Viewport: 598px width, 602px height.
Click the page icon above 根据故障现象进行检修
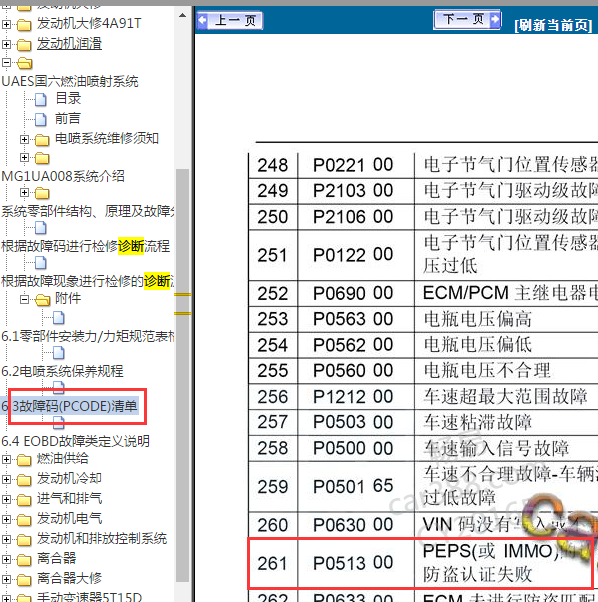tap(41, 263)
